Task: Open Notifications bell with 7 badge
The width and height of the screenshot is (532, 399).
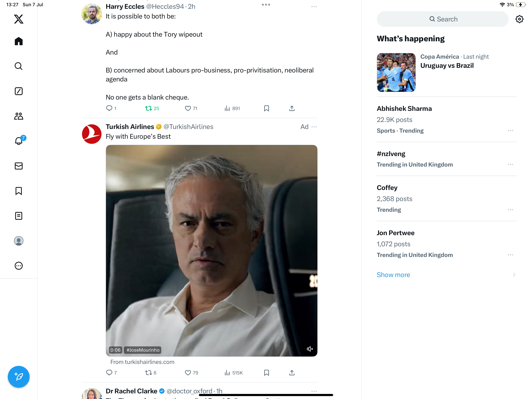Action: pyautogui.click(x=18, y=141)
